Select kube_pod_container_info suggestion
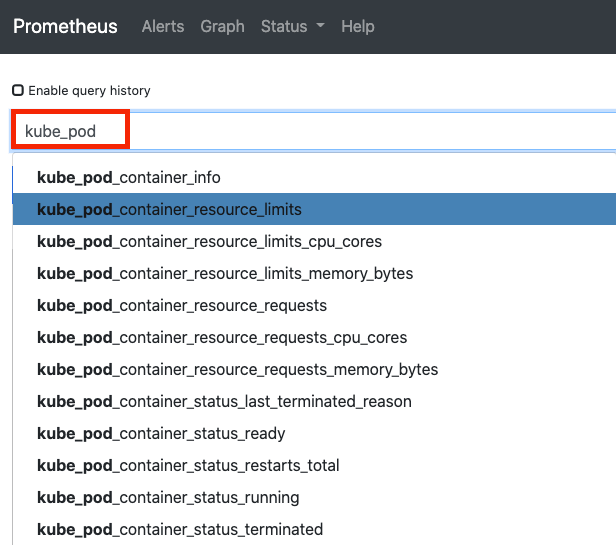This screenshot has height=545, width=616. [314, 178]
